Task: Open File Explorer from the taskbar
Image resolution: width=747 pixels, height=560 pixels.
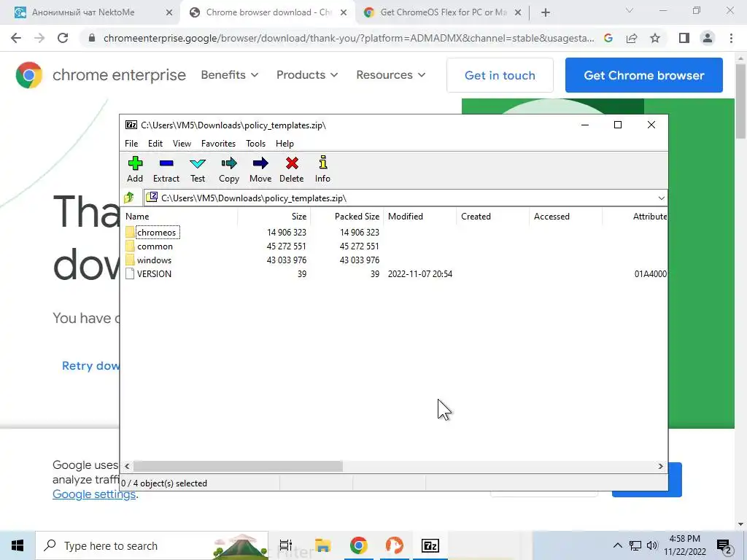Action: point(322,545)
